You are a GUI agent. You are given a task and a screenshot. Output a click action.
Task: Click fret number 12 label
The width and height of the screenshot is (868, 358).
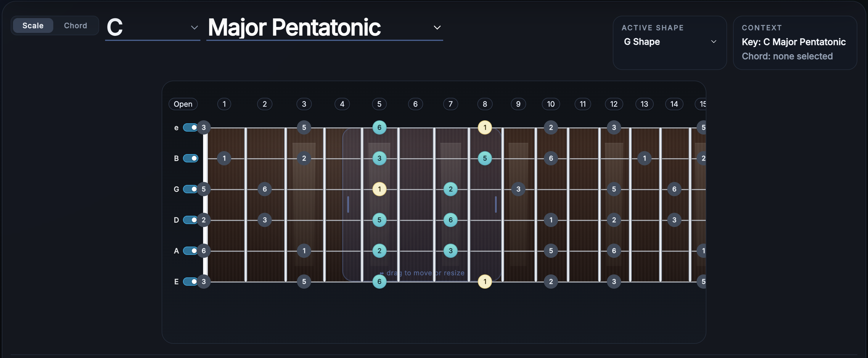coord(614,104)
